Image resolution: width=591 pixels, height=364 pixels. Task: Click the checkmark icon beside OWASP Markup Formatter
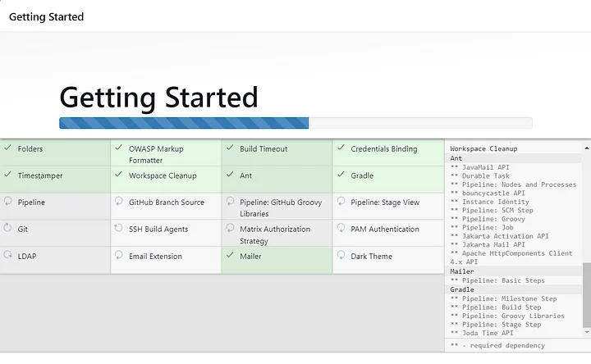(x=119, y=148)
